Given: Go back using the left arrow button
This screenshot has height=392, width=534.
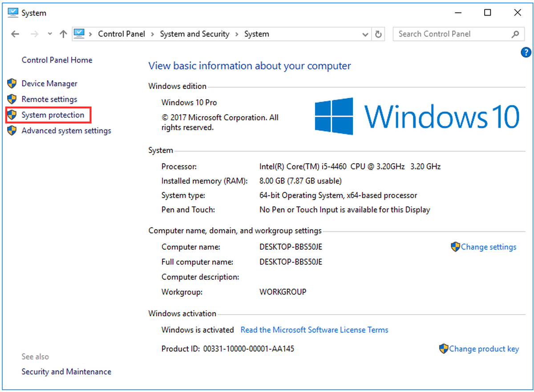Looking at the screenshot, I should point(15,34).
